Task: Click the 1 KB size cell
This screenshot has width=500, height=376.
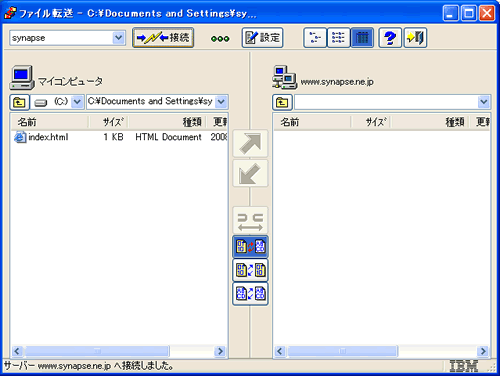Action: coord(113,137)
